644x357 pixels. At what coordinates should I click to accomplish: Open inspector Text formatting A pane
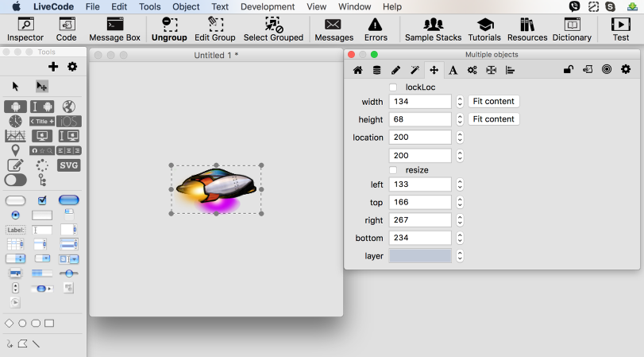tap(453, 70)
